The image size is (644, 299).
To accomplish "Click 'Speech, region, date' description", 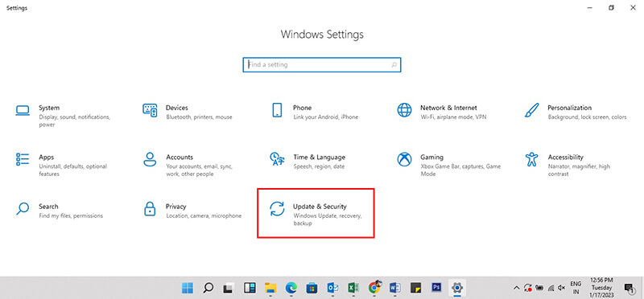I will (319, 166).
